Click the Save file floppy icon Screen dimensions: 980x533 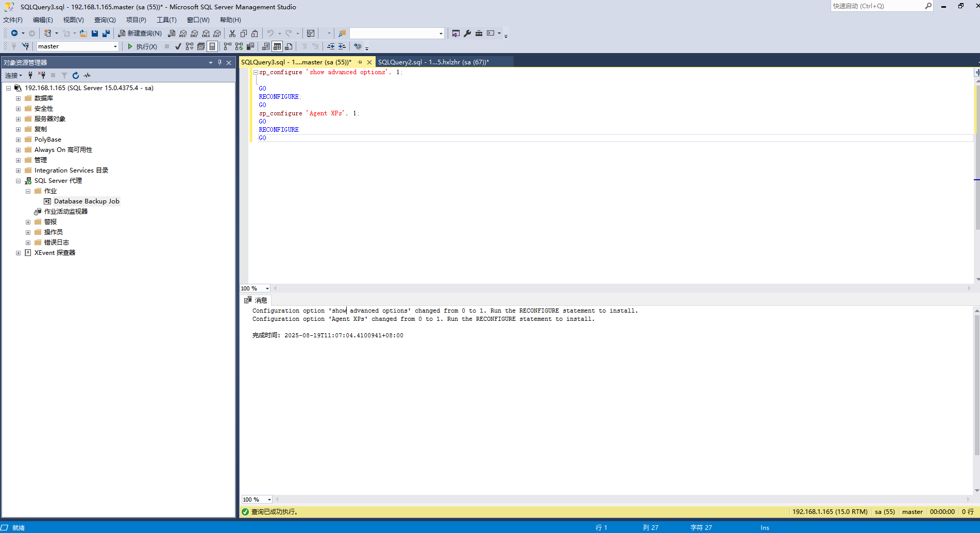click(95, 33)
